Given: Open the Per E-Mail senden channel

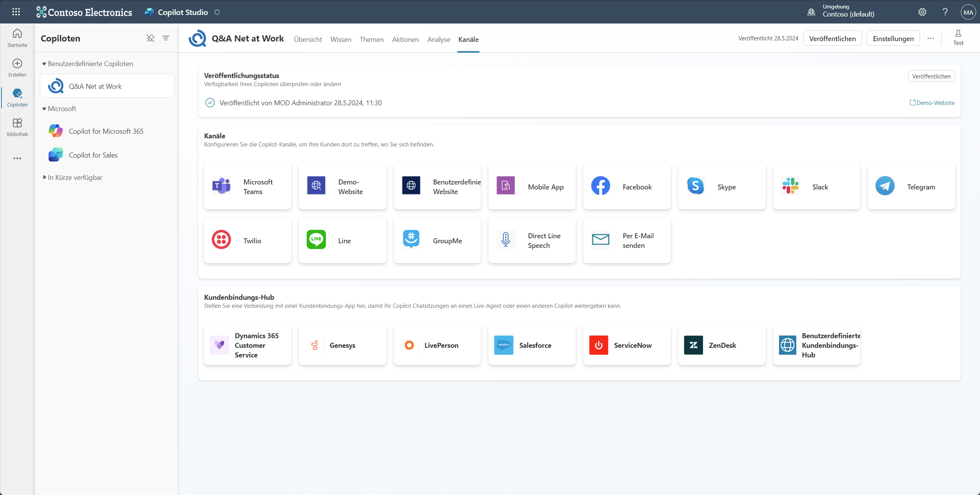Looking at the screenshot, I should click(627, 240).
